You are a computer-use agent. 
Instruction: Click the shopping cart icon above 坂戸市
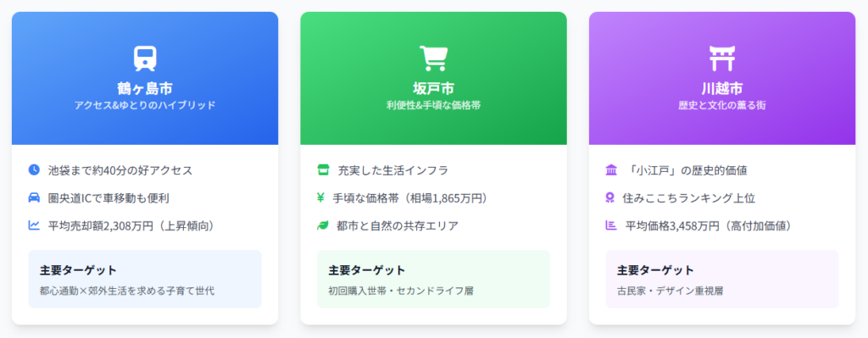click(x=433, y=58)
